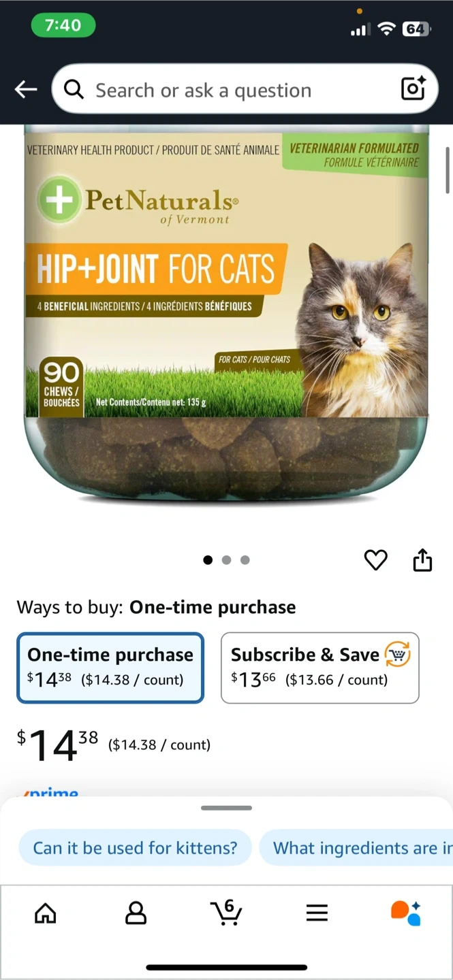Go to Home tab icon
Image resolution: width=453 pixels, height=980 pixels.
(x=46, y=913)
